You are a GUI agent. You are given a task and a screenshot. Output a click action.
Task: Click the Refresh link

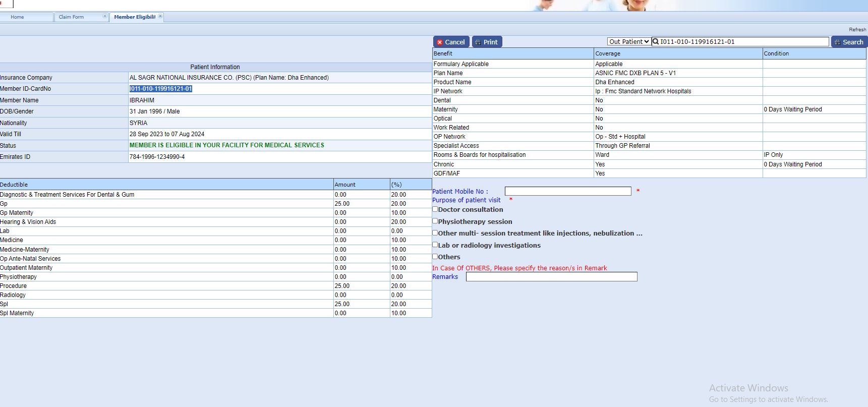[x=857, y=30]
